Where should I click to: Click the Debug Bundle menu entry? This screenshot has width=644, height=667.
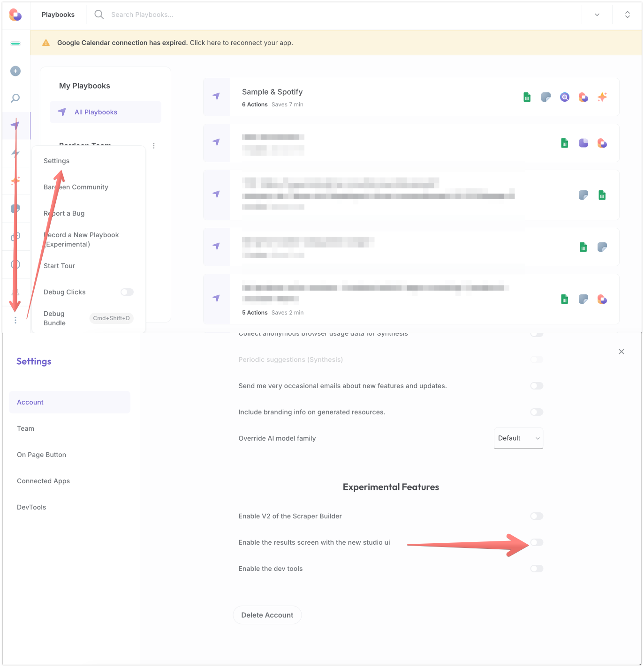click(54, 318)
